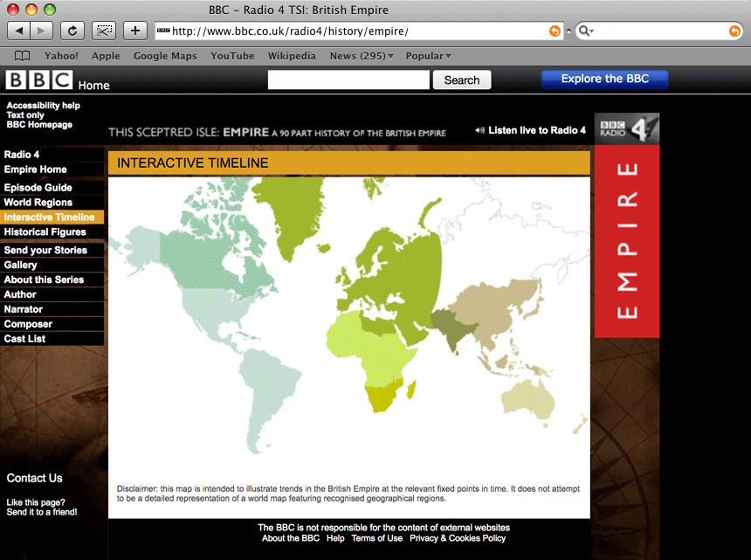Viewport: 751px width, 560px height.
Task: Open the Listen live to Radio 4 link
Action: [x=536, y=131]
